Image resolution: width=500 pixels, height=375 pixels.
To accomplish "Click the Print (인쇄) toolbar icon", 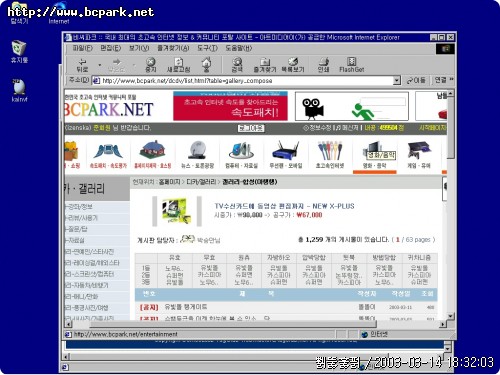I will pyautogui.click(x=323, y=65).
